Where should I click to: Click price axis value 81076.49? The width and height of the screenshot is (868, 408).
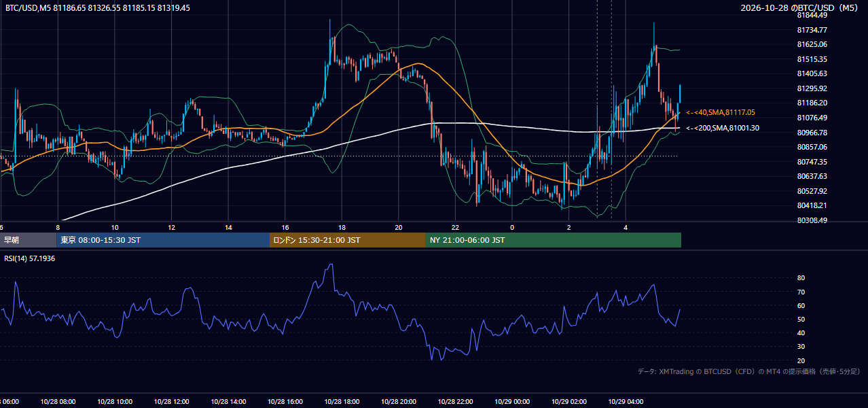tap(812, 118)
